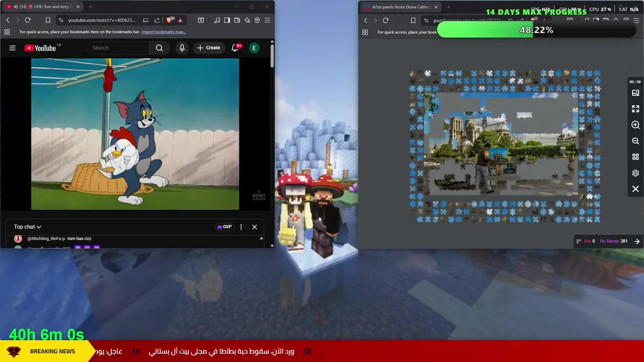The width and height of the screenshot is (644, 362).
Task: Zoom out on the puzzle
Action: point(635,141)
